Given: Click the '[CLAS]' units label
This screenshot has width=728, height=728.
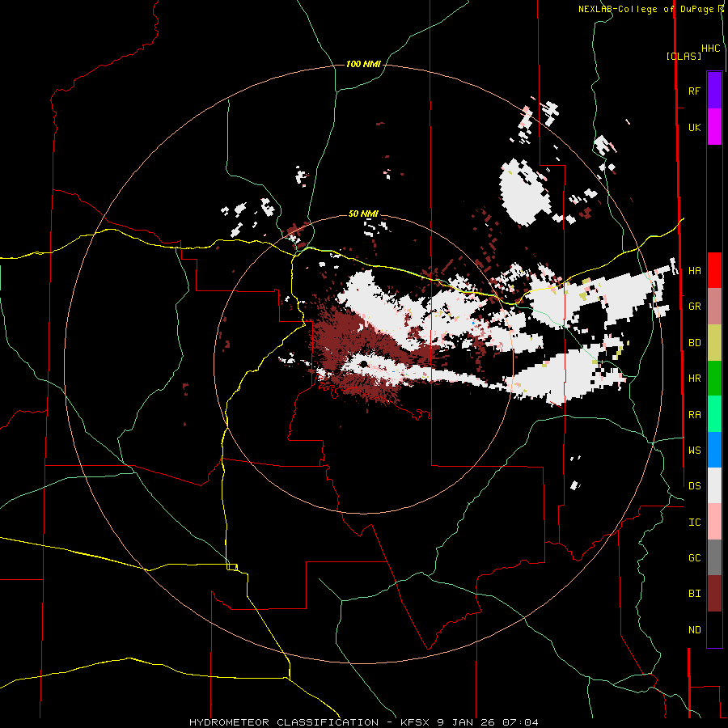Looking at the screenshot, I should coord(684,56).
